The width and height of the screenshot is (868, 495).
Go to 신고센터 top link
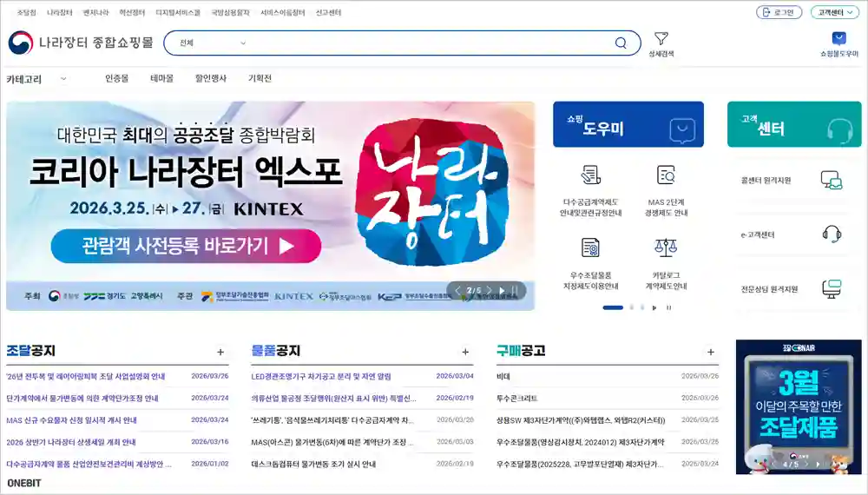point(328,12)
